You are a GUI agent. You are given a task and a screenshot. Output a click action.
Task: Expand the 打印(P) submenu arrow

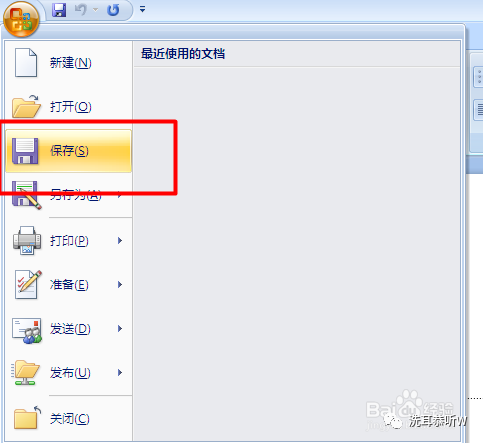point(120,240)
